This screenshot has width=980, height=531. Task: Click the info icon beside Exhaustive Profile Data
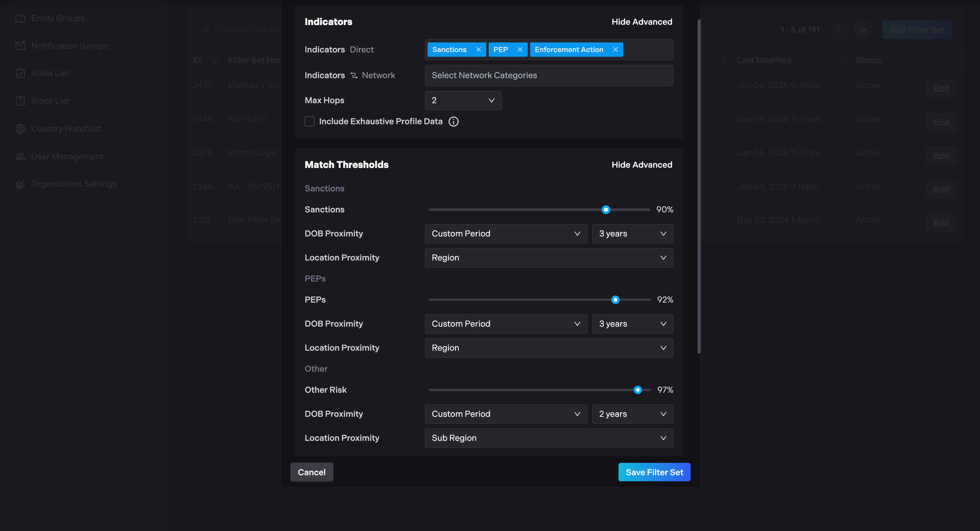coord(453,122)
